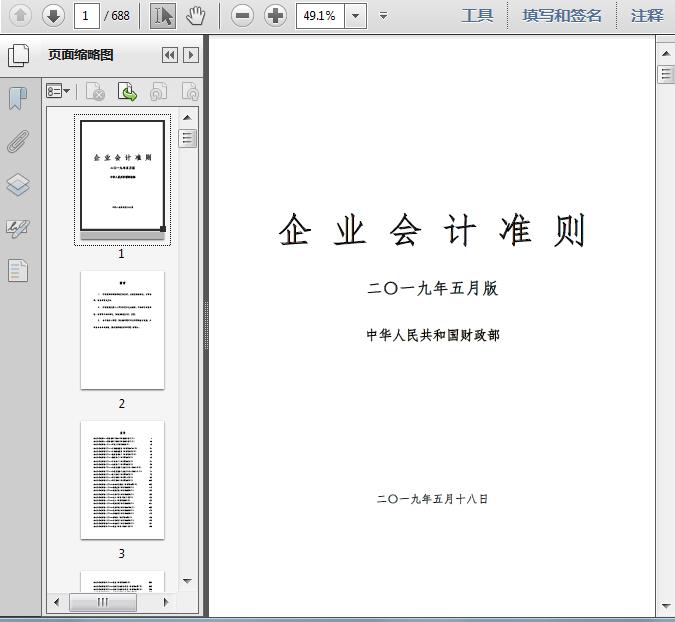Open the document content panel icon
This screenshot has width=675, height=622.
coord(18,271)
